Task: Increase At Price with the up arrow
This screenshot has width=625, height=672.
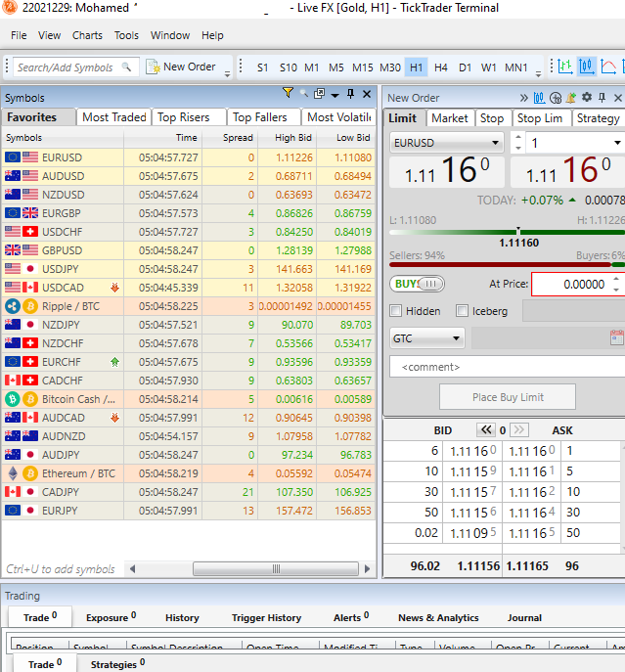Action: (616, 279)
